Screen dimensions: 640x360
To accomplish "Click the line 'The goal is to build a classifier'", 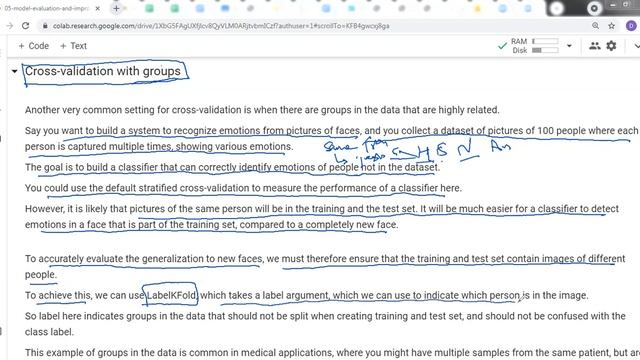I will click(x=232, y=167).
